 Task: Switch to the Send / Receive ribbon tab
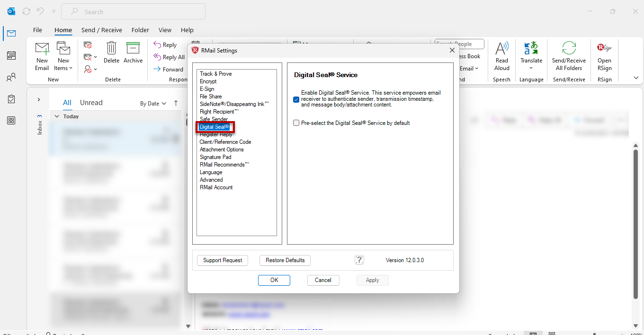(x=102, y=30)
